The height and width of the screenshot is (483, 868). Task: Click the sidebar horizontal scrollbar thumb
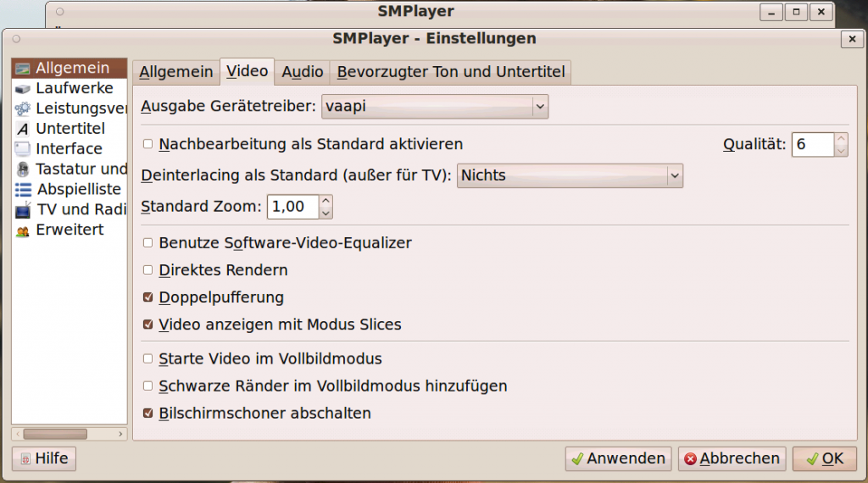click(x=55, y=434)
